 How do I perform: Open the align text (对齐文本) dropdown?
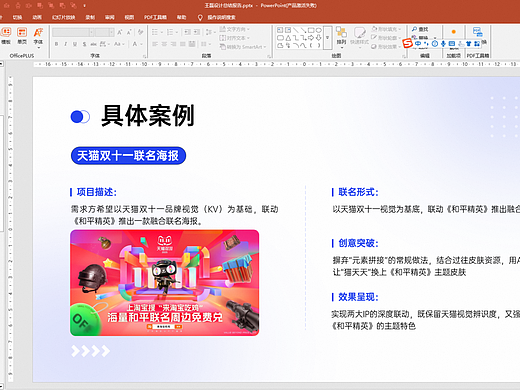pyautogui.click(x=235, y=38)
